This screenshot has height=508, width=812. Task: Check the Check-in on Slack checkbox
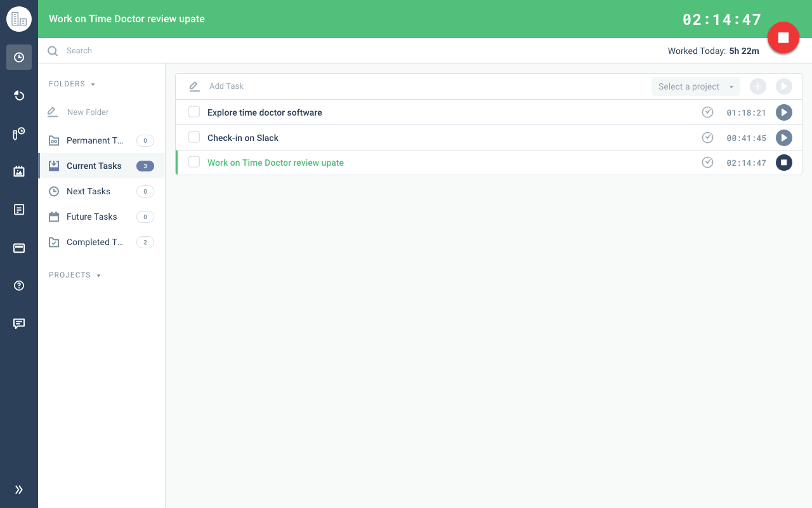(194, 137)
